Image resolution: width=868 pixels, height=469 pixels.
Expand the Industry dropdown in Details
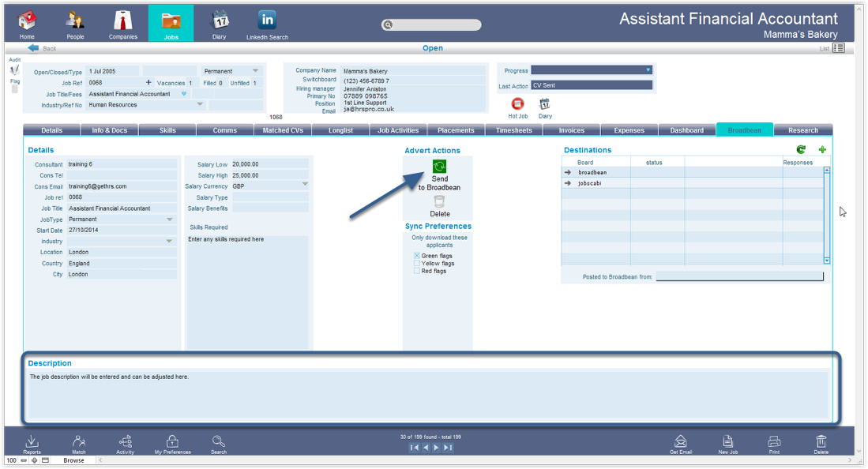tap(169, 242)
